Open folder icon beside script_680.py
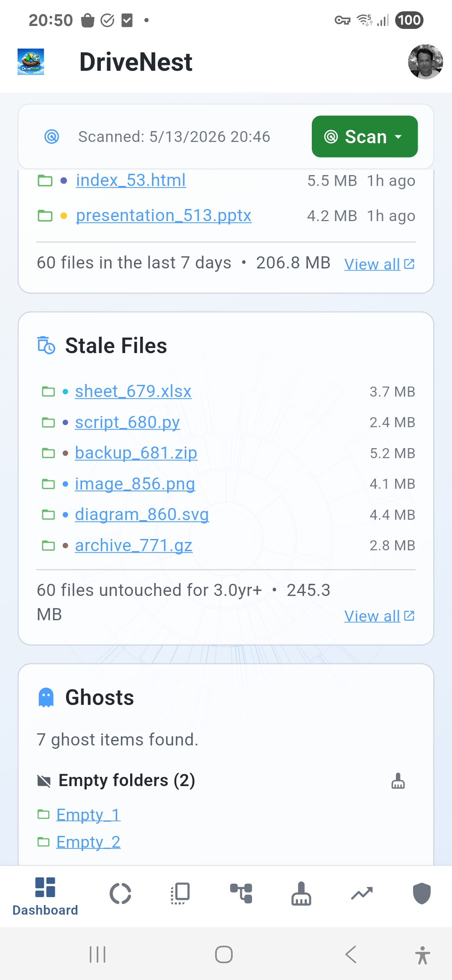Viewport: 452px width, 980px height. click(x=49, y=422)
